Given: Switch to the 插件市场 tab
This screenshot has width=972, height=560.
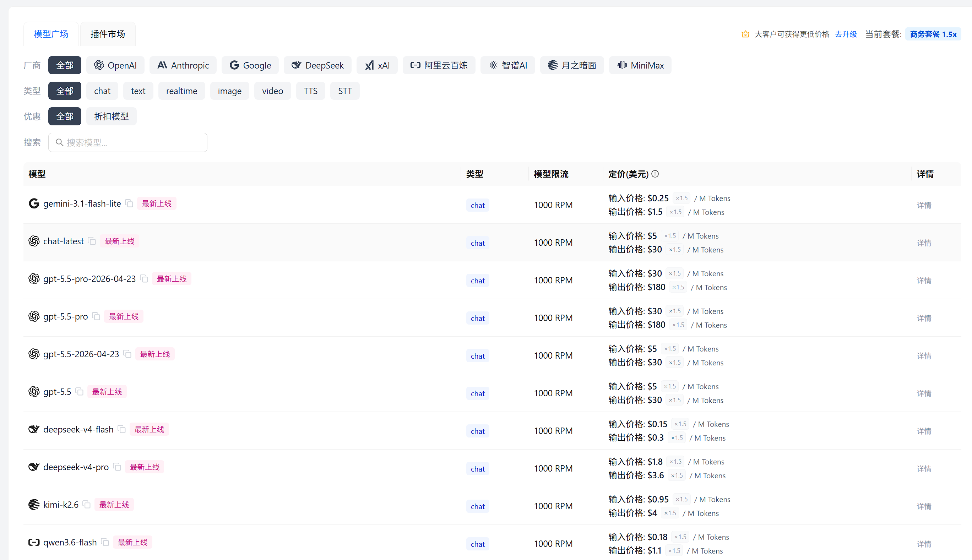Looking at the screenshot, I should [x=108, y=34].
